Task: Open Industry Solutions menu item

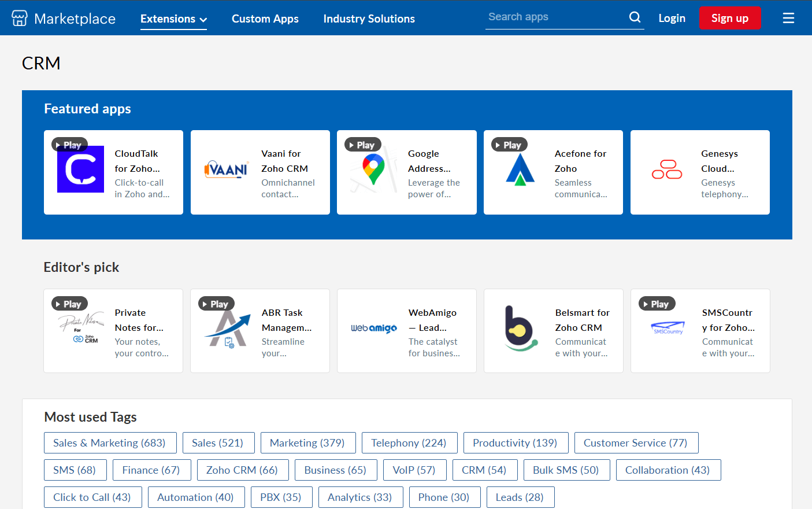Action: (x=369, y=19)
